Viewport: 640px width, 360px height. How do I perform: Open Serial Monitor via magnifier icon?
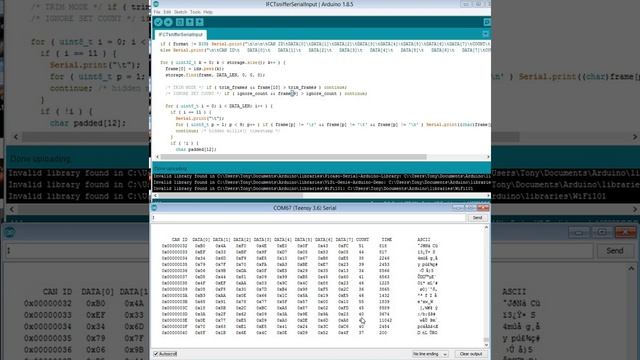click(x=487, y=22)
